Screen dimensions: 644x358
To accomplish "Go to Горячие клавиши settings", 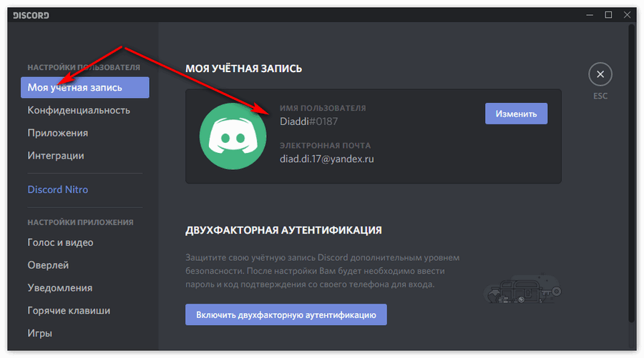I will (69, 310).
